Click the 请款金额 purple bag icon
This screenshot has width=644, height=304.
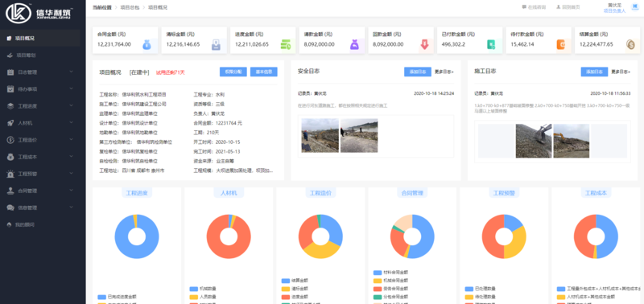coord(354,45)
